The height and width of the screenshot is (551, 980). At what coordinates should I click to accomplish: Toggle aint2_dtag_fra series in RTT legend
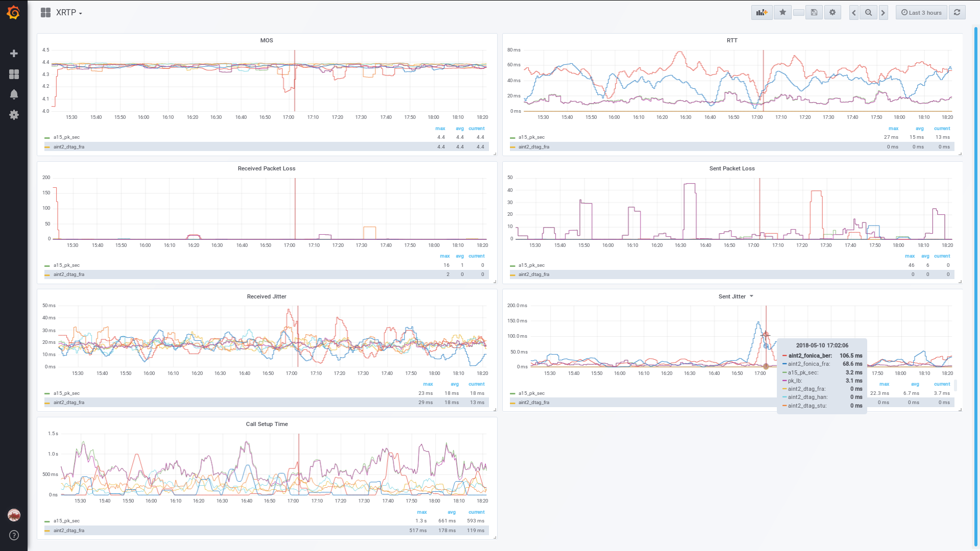pyautogui.click(x=534, y=147)
